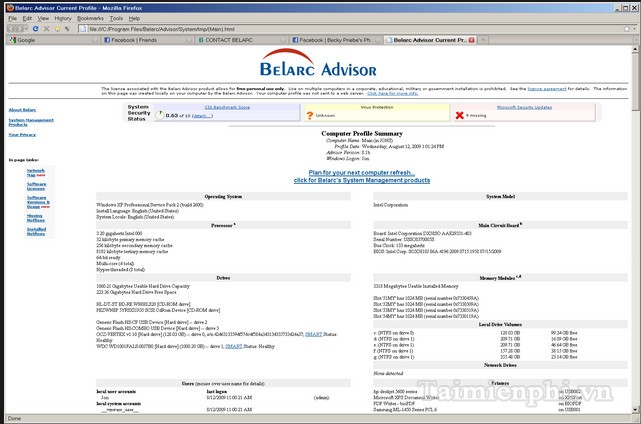Image resolution: width=641 pixels, height=424 pixels.
Task: Switch to the CONTACT BELARC tab
Action: click(241, 40)
